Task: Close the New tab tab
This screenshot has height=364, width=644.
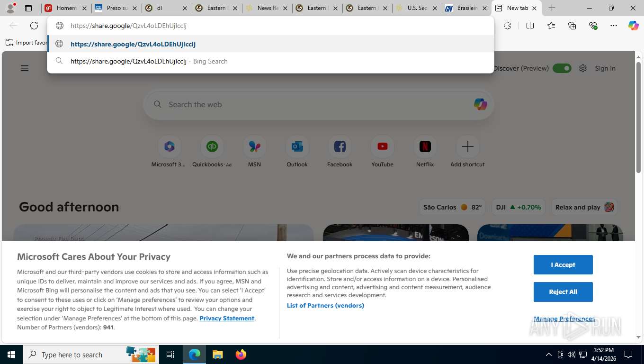Action: [x=534, y=8]
